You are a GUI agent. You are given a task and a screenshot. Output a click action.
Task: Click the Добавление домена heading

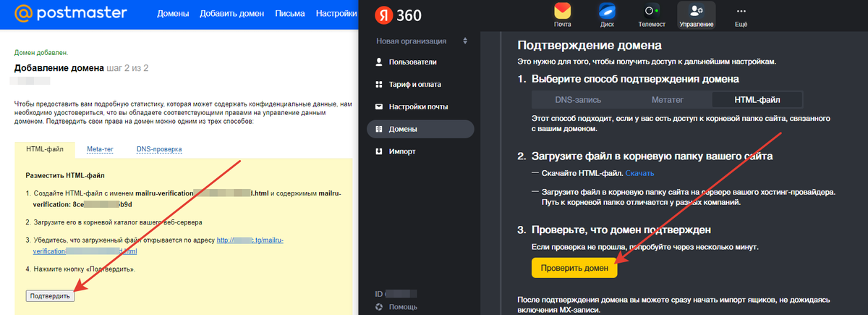(59, 67)
